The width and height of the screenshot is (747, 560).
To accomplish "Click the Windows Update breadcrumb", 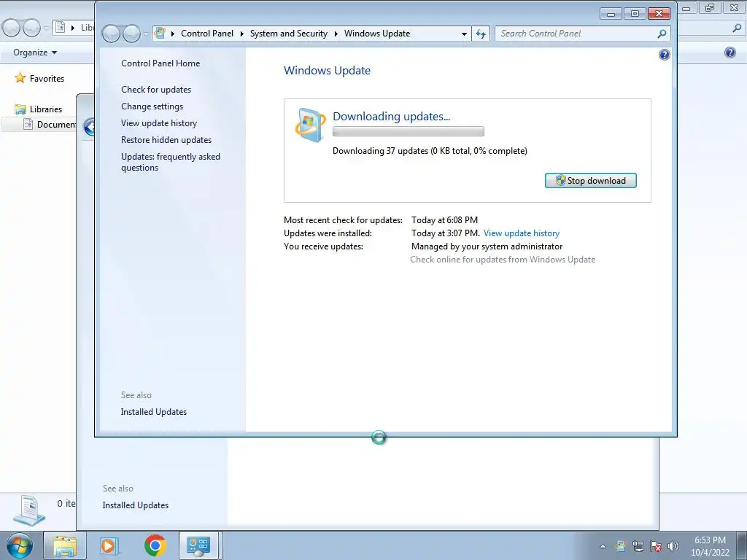I will click(x=377, y=34).
